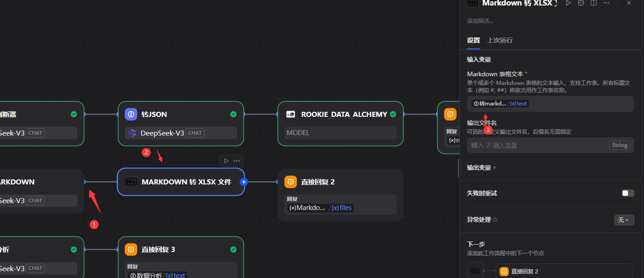644x278 pixels.
Task: Click the 添加描述 description field
Action: pos(480,21)
